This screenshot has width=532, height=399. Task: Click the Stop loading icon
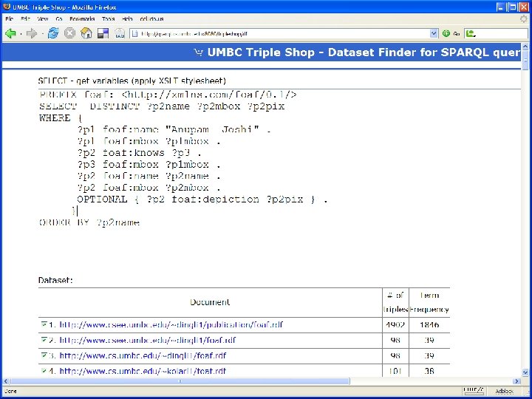point(69,33)
